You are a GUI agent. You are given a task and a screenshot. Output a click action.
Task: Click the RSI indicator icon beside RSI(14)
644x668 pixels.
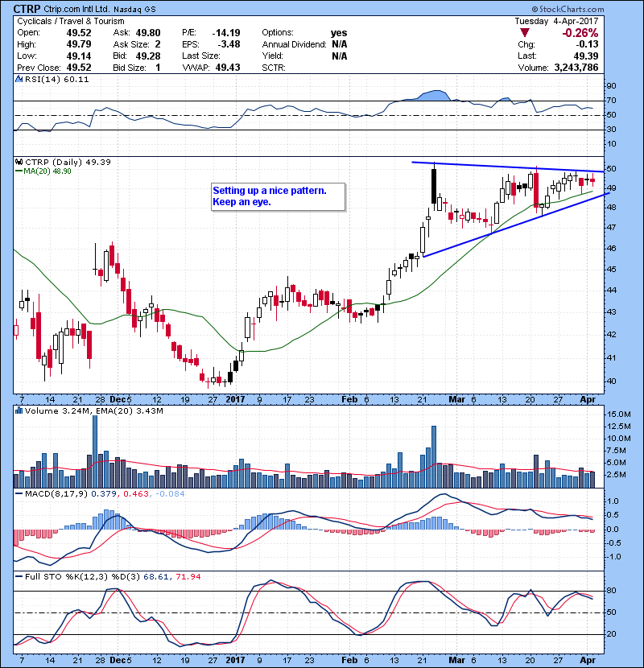click(19, 79)
